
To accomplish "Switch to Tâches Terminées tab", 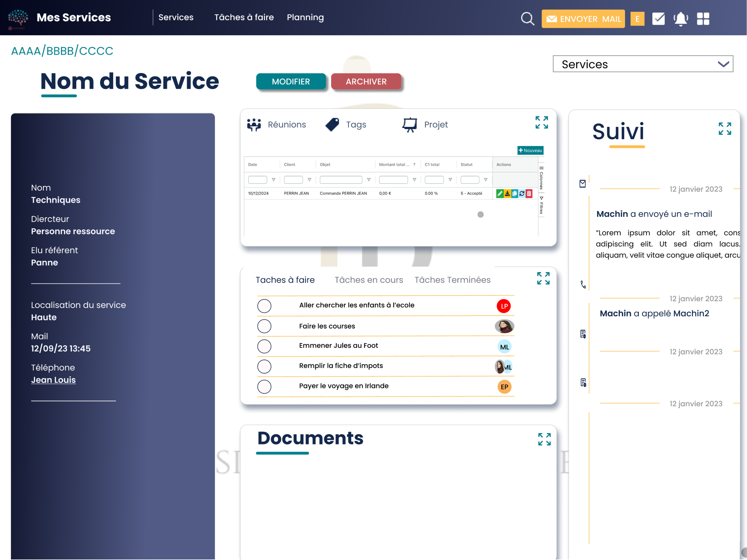I will tap(453, 280).
